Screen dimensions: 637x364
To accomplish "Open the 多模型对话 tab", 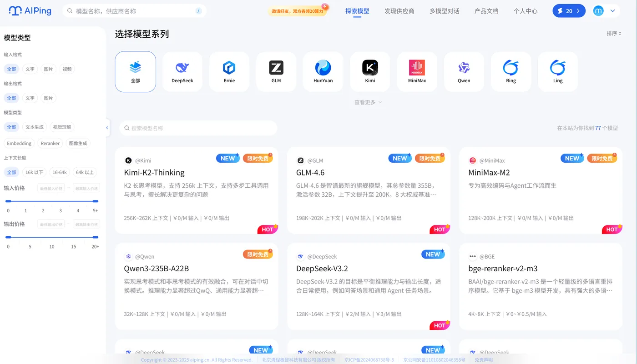I will [x=444, y=11].
